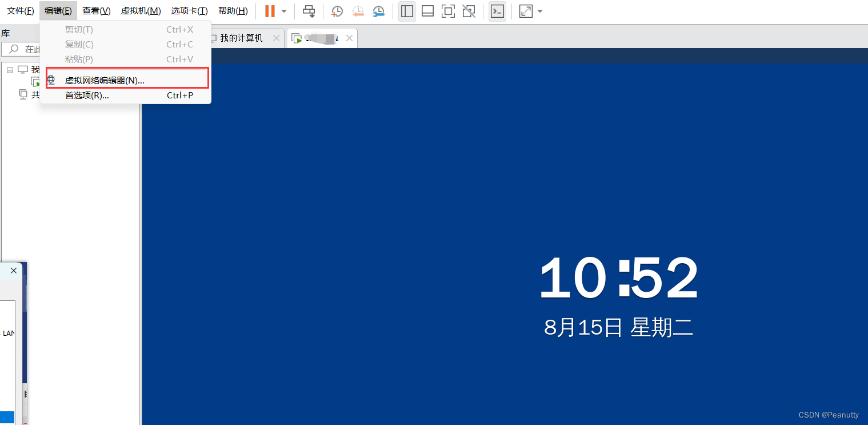Click the send Ctrl+Alt+Del toolbar icon

point(309,11)
